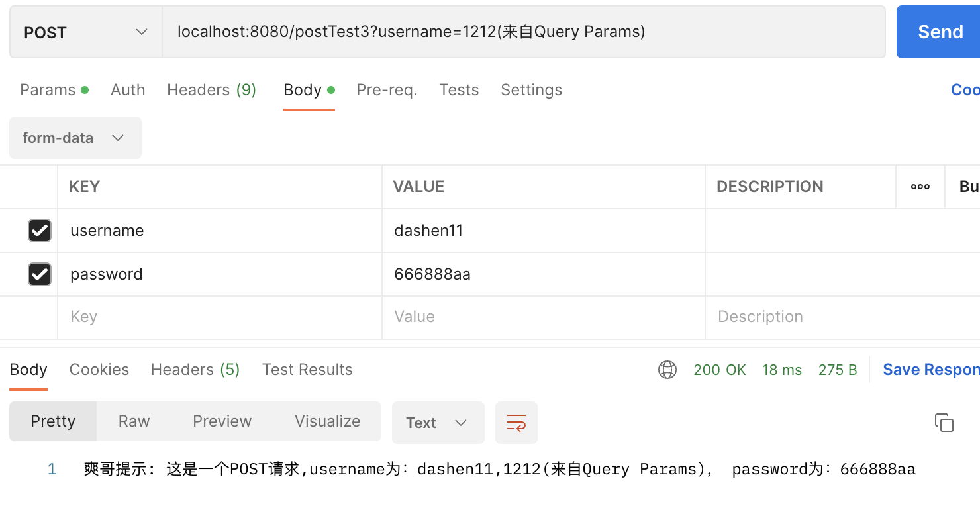The width and height of the screenshot is (980, 522).
Task: Open the POST method dropdown
Action: pyautogui.click(x=85, y=32)
